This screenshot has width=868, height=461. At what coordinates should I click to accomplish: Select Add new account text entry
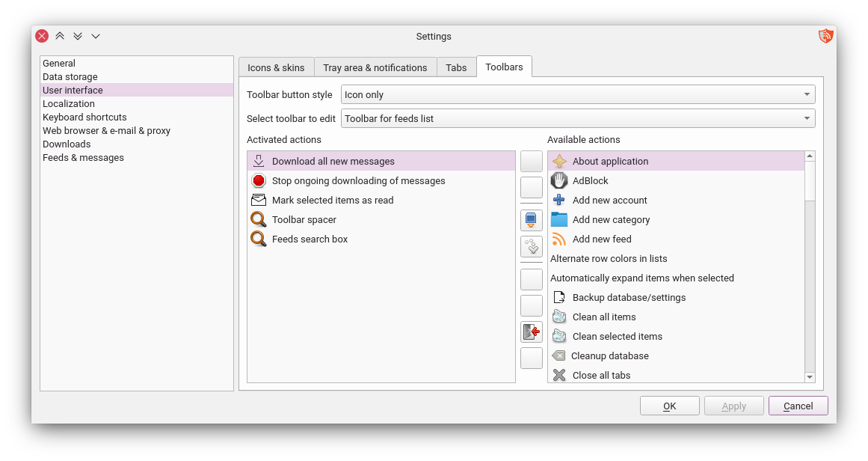click(609, 200)
